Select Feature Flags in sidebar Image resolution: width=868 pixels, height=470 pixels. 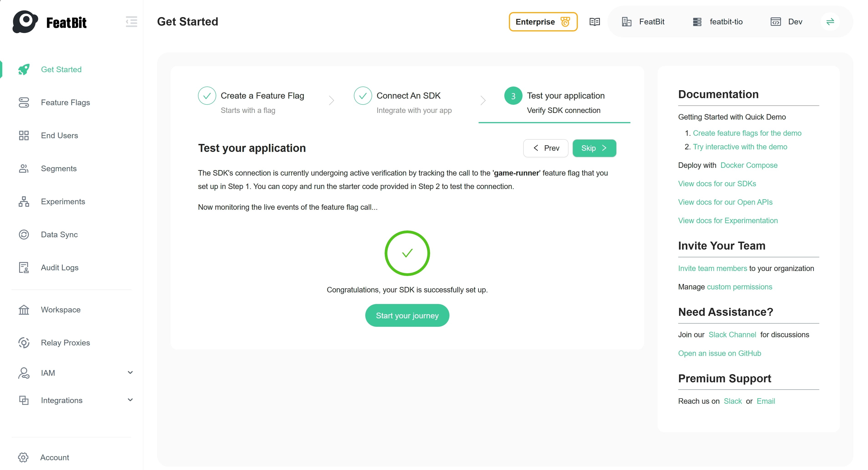point(65,102)
